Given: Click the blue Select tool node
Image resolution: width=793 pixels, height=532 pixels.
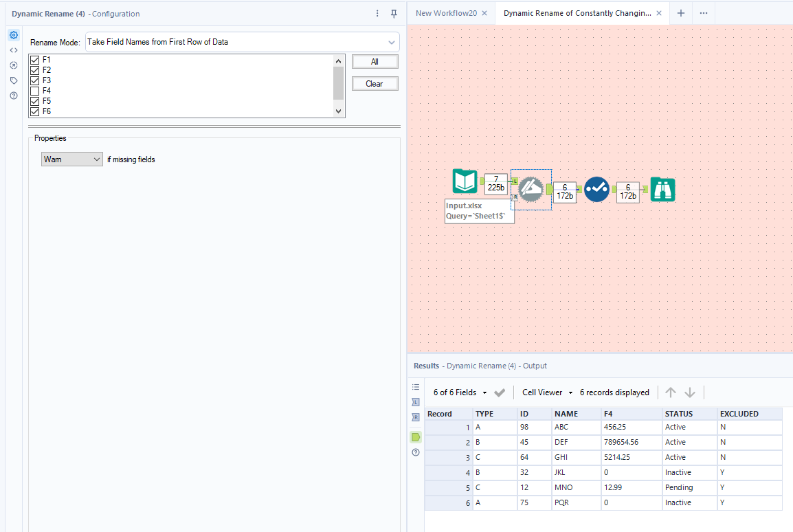Looking at the screenshot, I should click(596, 189).
